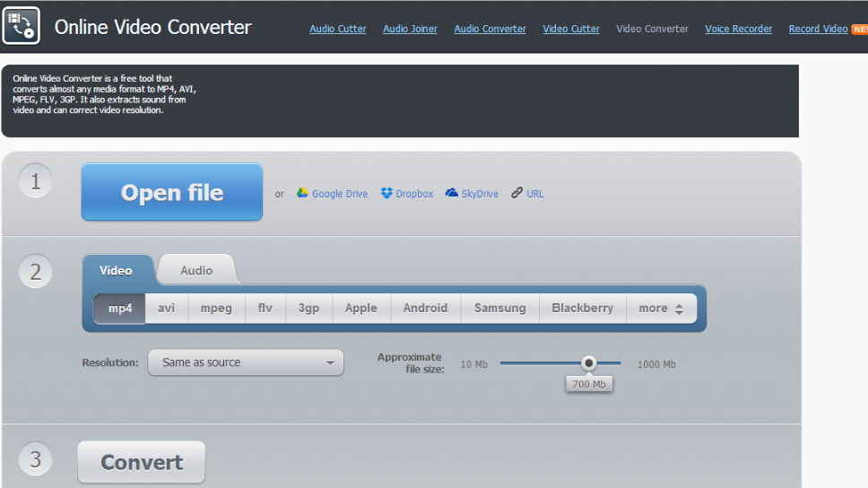868x488 pixels.
Task: Click the URL chain-link icon
Action: coord(516,193)
